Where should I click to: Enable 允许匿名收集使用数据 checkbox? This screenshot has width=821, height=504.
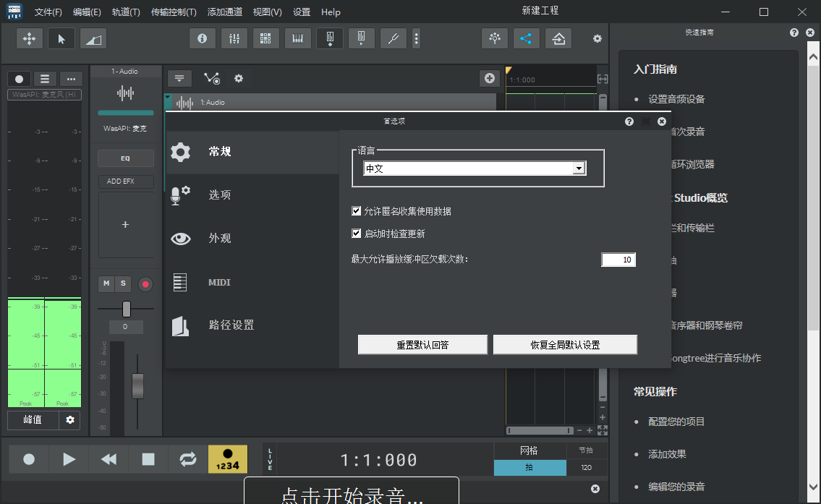[x=356, y=210]
